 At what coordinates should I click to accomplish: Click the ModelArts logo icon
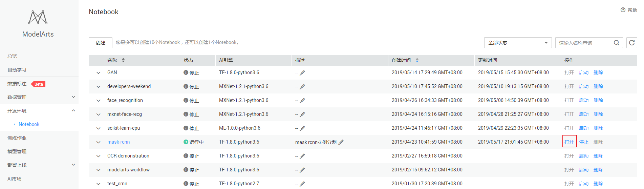coord(38,17)
